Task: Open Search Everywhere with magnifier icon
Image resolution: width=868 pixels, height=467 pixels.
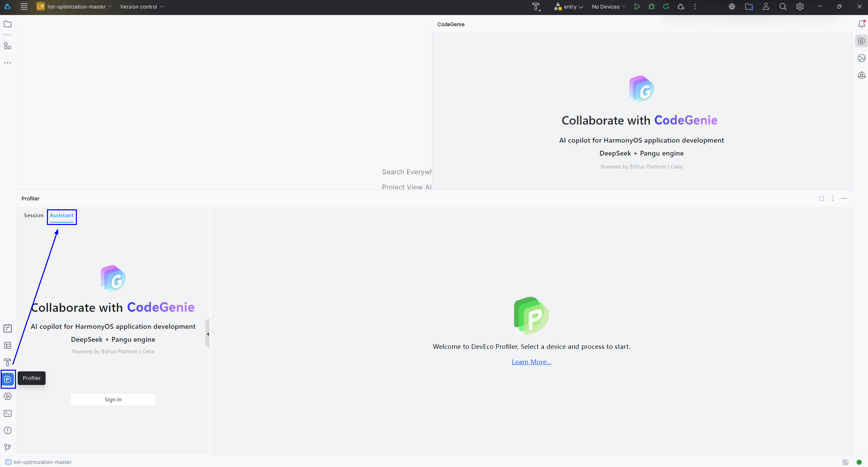Action: [x=783, y=6]
